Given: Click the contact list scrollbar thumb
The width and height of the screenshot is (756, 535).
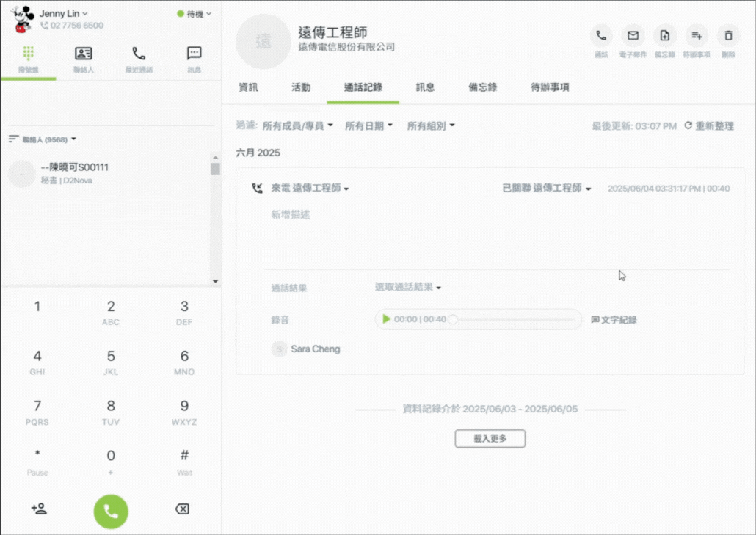Looking at the screenshot, I should tap(216, 169).
